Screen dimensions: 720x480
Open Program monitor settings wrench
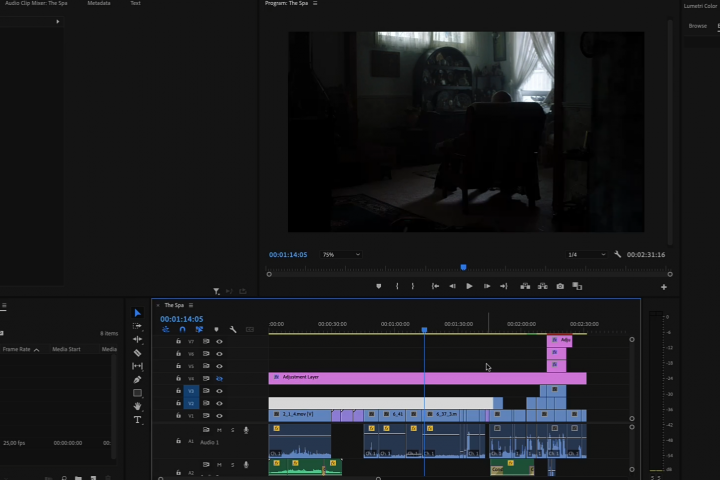click(x=618, y=254)
